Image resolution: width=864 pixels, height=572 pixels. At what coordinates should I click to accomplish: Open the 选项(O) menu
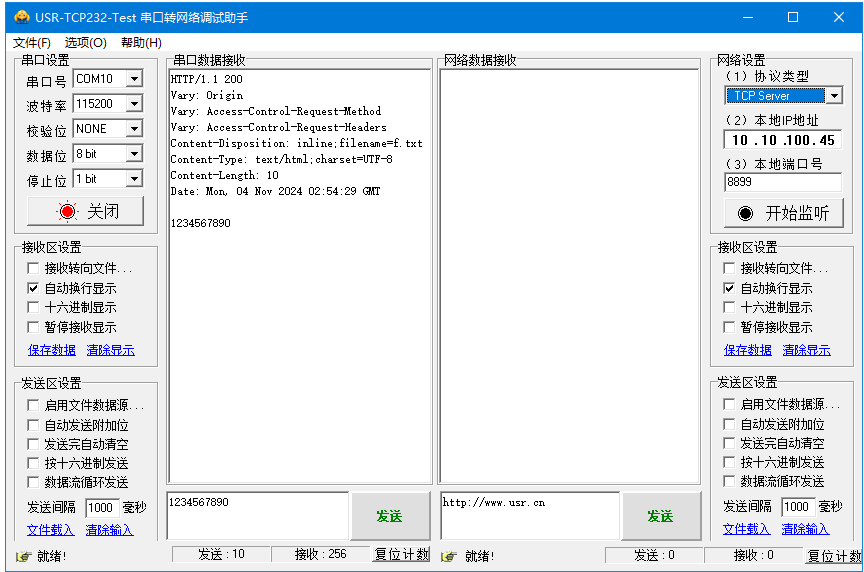[85, 42]
